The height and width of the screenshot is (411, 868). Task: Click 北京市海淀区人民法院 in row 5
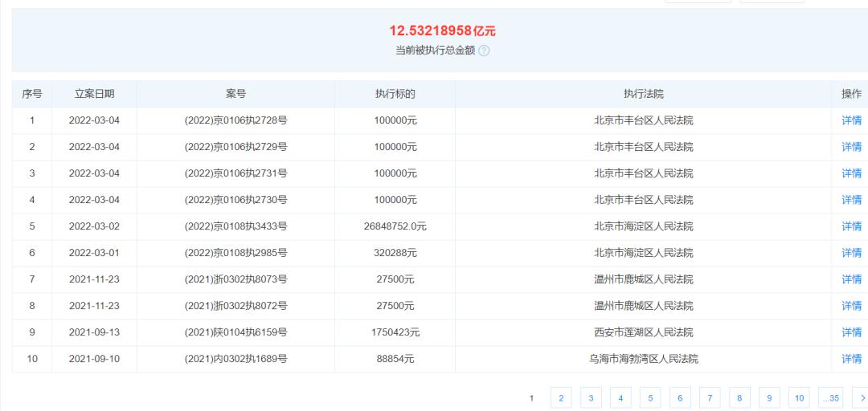pos(643,226)
